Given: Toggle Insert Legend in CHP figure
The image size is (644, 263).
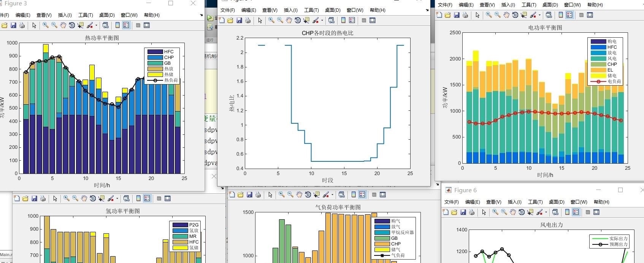Looking at the screenshot, I should coord(352,20).
